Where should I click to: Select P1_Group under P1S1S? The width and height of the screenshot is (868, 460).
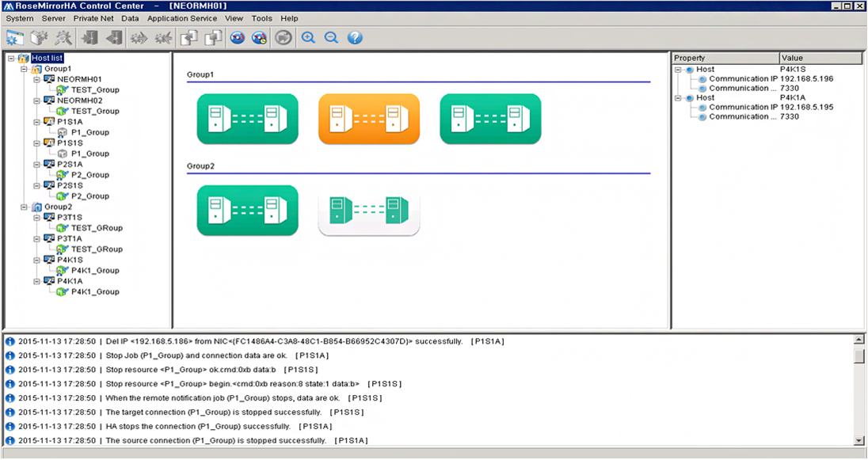click(90, 154)
